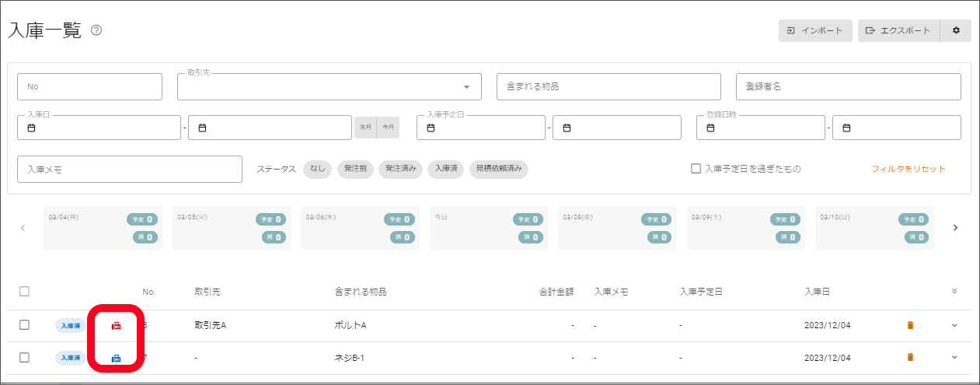Expand all rows with the header double chevron

tap(954, 292)
